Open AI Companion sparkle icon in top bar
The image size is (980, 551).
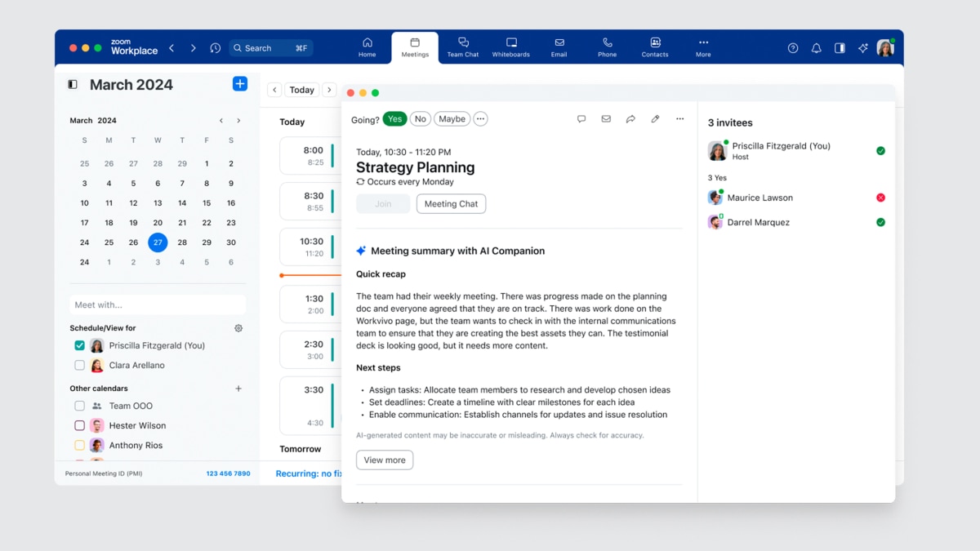[x=863, y=48]
